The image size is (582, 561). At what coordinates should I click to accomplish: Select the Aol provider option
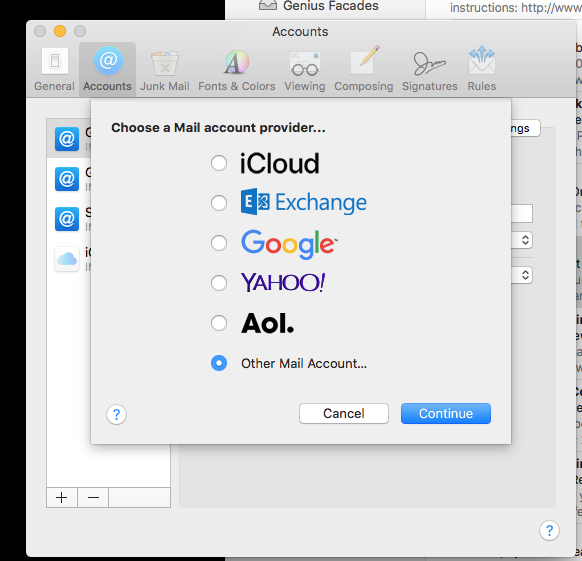219,323
